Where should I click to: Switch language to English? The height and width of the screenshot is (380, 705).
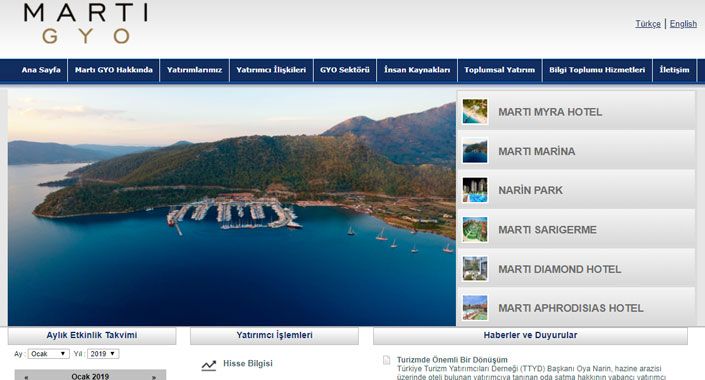pyautogui.click(x=683, y=24)
